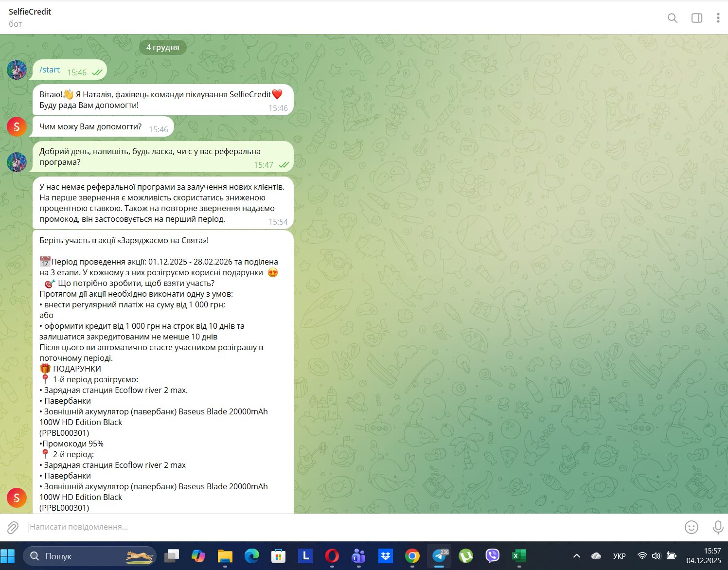
Task: Click the 15:54 timestamp on the bot reply
Action: coord(278,222)
